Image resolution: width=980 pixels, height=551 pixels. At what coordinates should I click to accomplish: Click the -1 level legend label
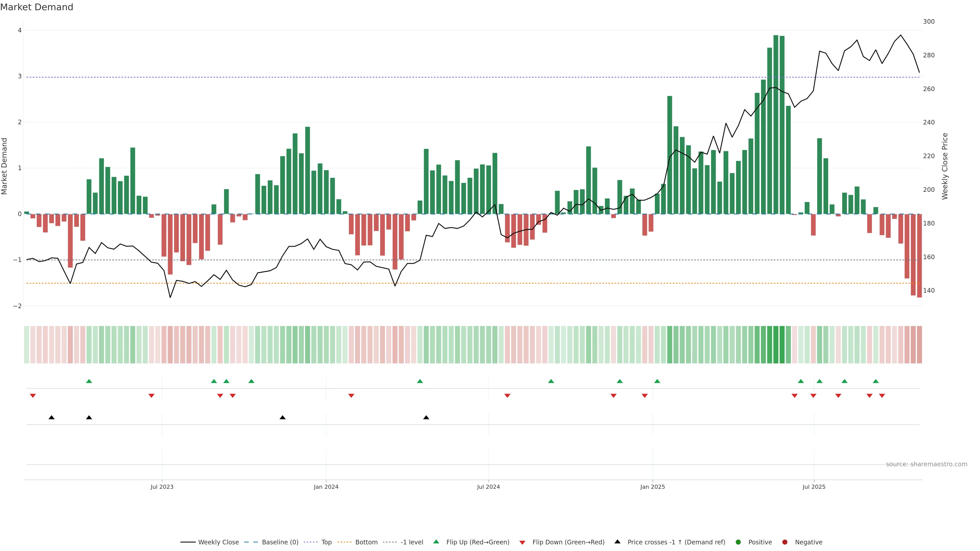click(x=412, y=542)
